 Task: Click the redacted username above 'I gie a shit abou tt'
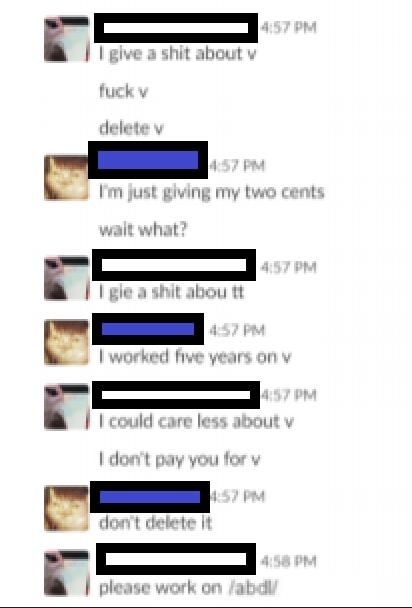[x=174, y=265]
